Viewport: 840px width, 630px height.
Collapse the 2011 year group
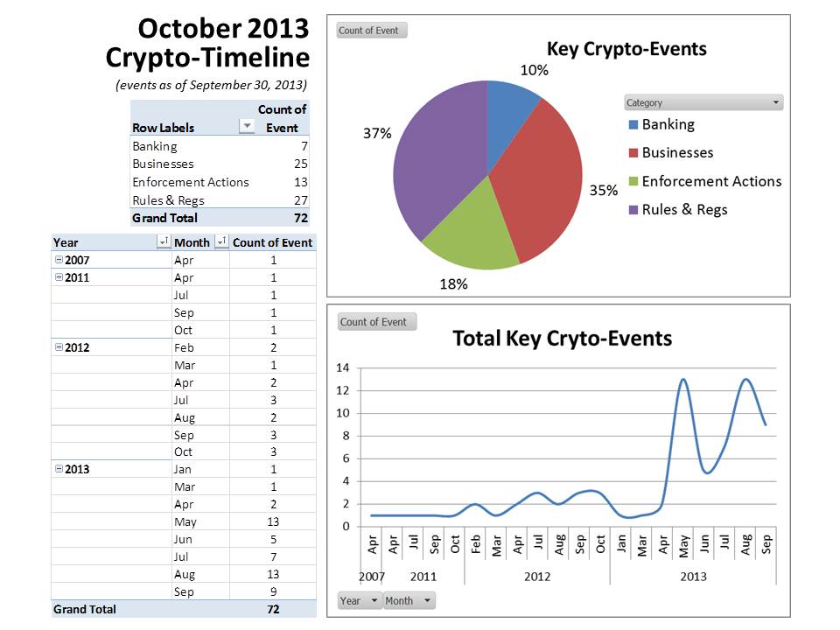tap(59, 277)
